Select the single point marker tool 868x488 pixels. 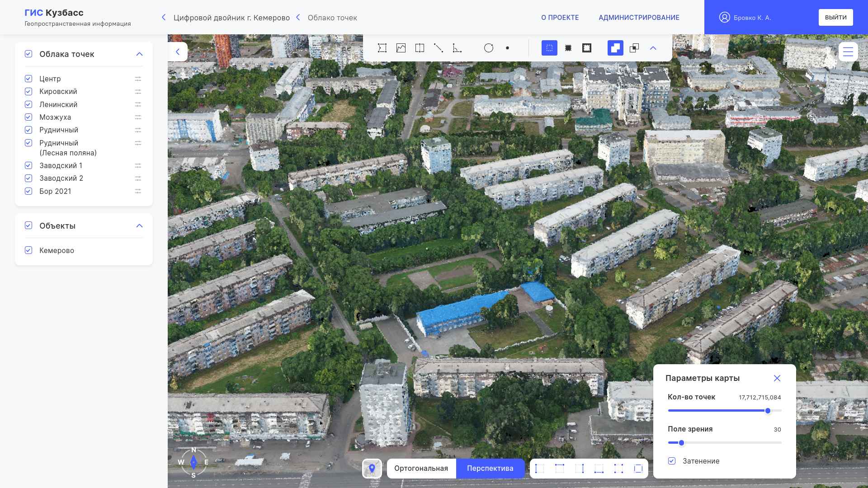pyautogui.click(x=508, y=48)
